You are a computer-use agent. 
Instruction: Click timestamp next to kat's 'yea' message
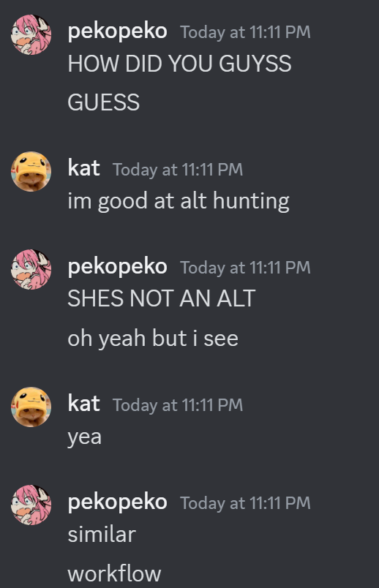(x=178, y=405)
